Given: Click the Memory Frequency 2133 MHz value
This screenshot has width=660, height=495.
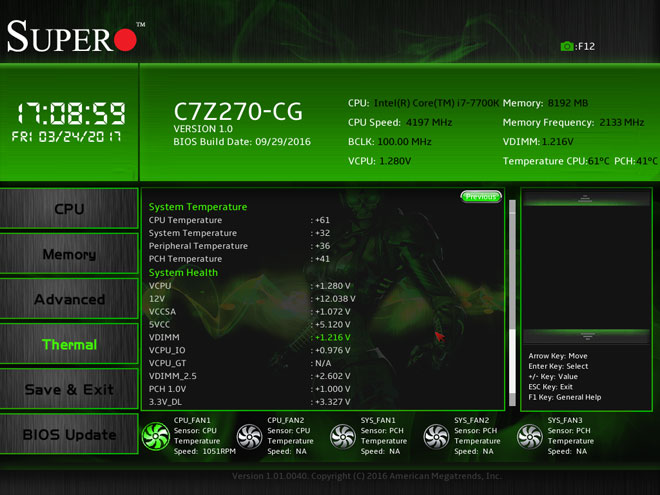Looking at the screenshot, I should pyautogui.click(x=622, y=122).
